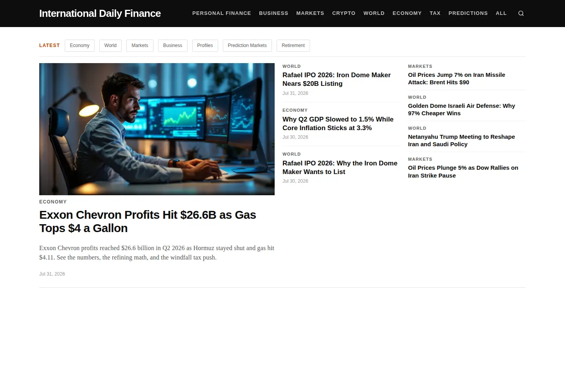
Task: Click Jul 30, 2026 date under Q2 GDP headline
Action: pyautogui.click(x=295, y=137)
